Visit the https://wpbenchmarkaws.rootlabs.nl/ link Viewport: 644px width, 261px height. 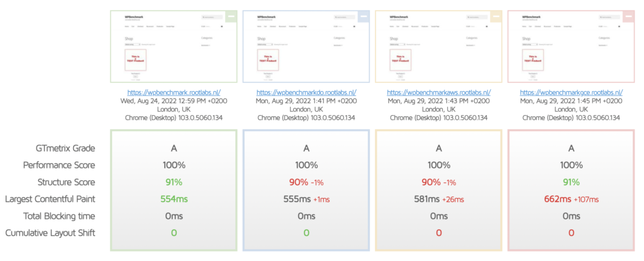tap(438, 92)
